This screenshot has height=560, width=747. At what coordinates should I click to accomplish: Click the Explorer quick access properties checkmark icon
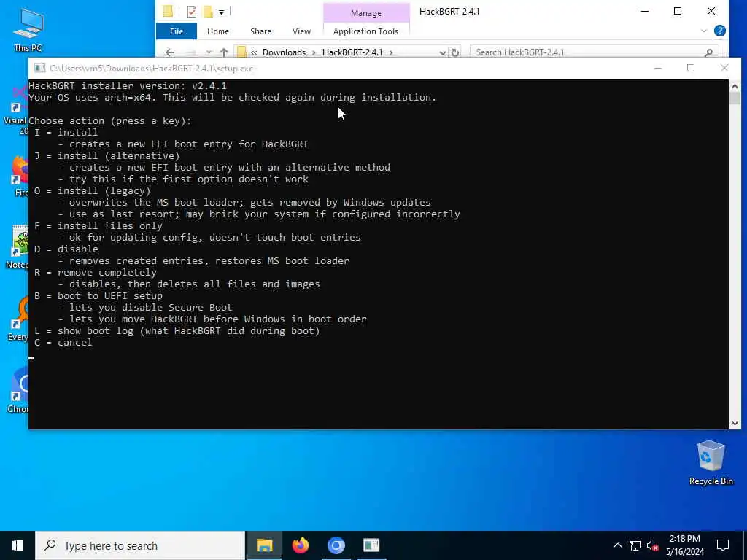click(x=192, y=12)
